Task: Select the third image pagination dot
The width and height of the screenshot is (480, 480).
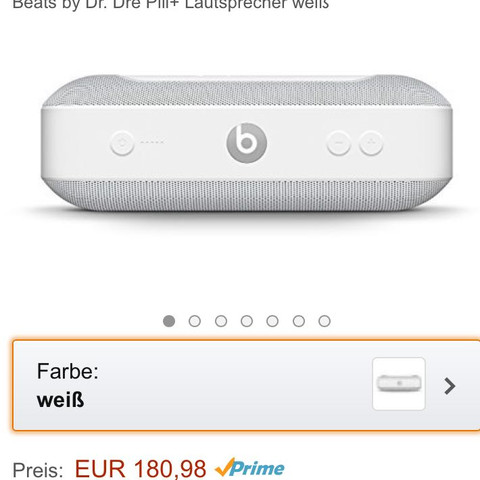Action: pyautogui.click(x=221, y=321)
